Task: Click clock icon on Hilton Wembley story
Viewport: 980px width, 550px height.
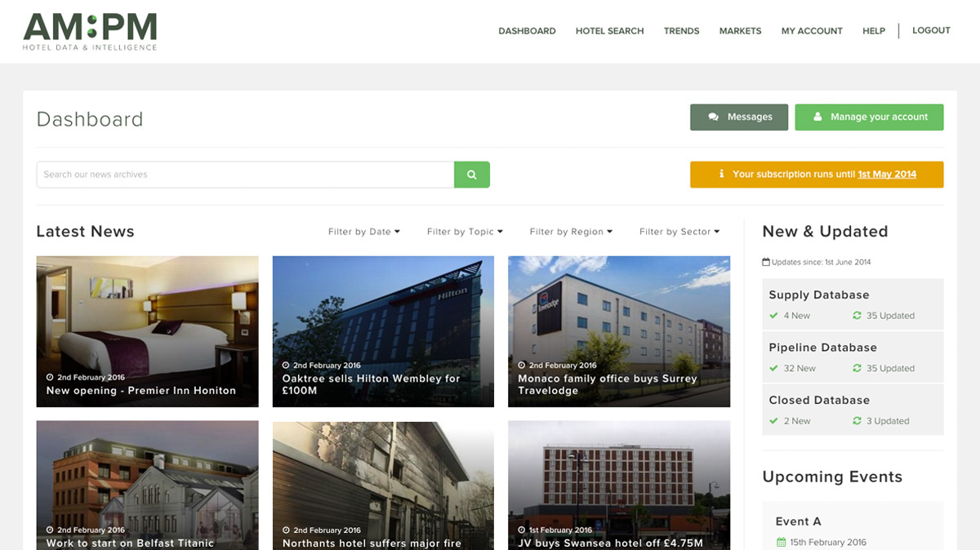Action: [286, 366]
